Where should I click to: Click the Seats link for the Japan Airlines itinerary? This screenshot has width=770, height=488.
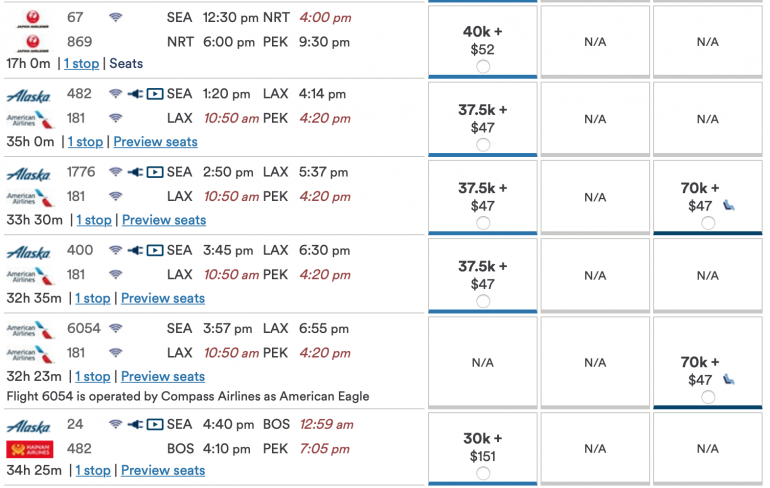point(126,64)
